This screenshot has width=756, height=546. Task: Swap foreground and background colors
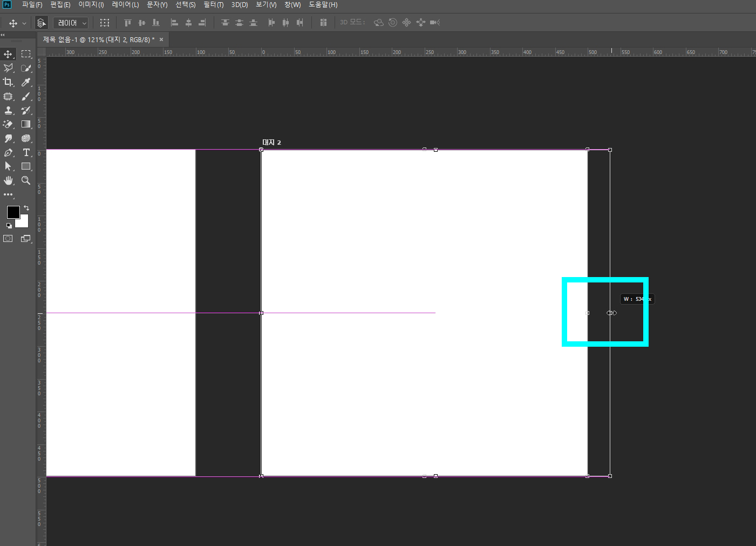click(x=26, y=208)
